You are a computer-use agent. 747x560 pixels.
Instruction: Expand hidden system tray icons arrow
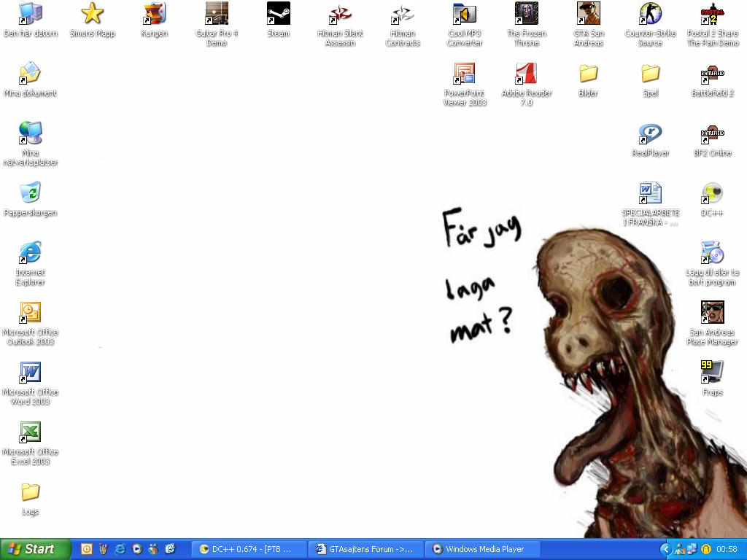point(665,549)
